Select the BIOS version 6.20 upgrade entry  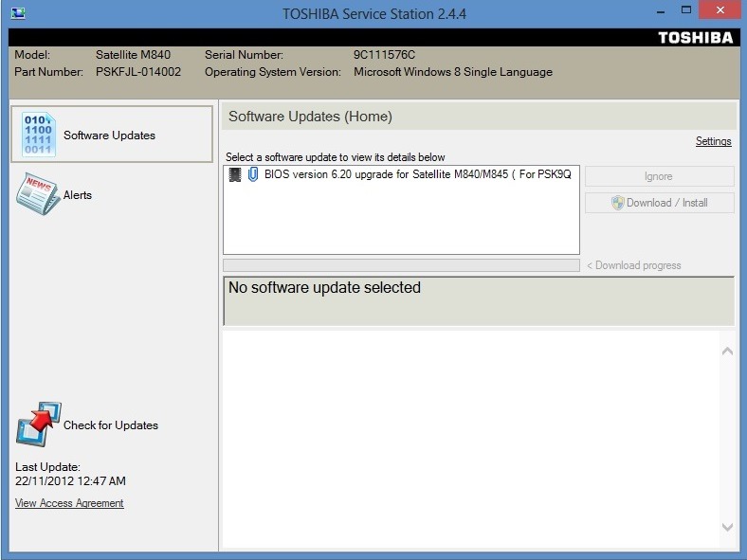tap(417, 175)
